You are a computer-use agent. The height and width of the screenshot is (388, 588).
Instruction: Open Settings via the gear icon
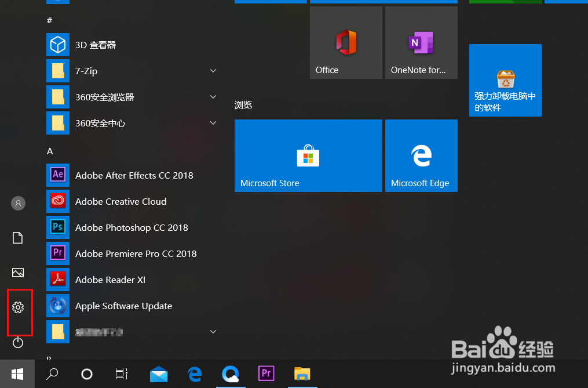pos(17,307)
